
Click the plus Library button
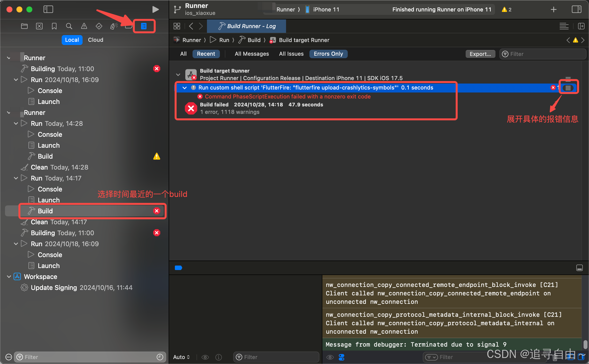[554, 9]
